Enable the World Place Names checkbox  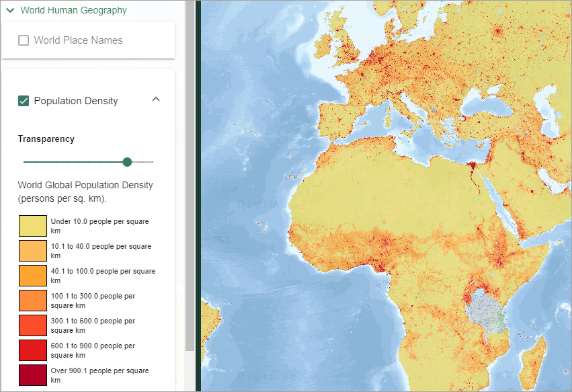(x=24, y=40)
